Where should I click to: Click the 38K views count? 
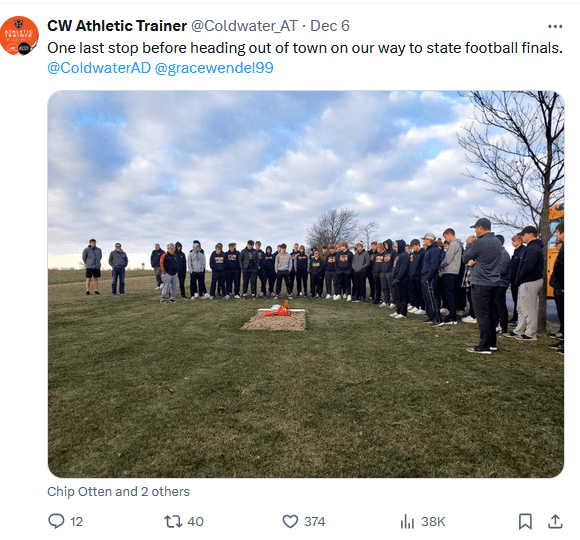[x=433, y=522]
